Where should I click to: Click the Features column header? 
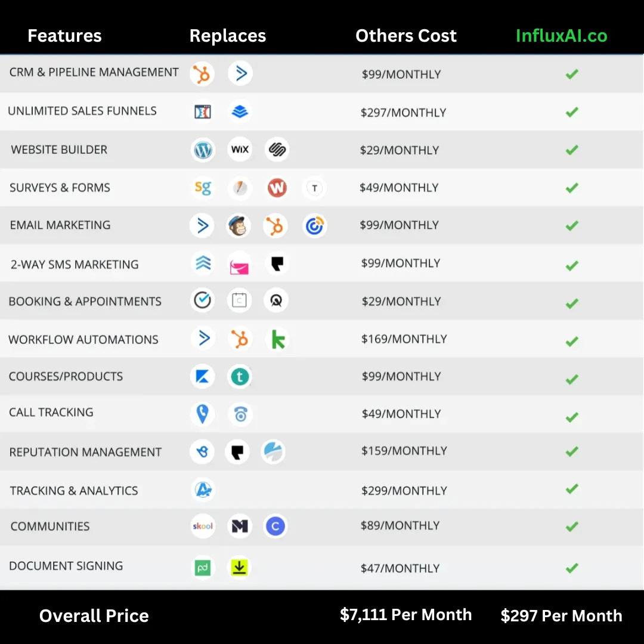point(64,36)
